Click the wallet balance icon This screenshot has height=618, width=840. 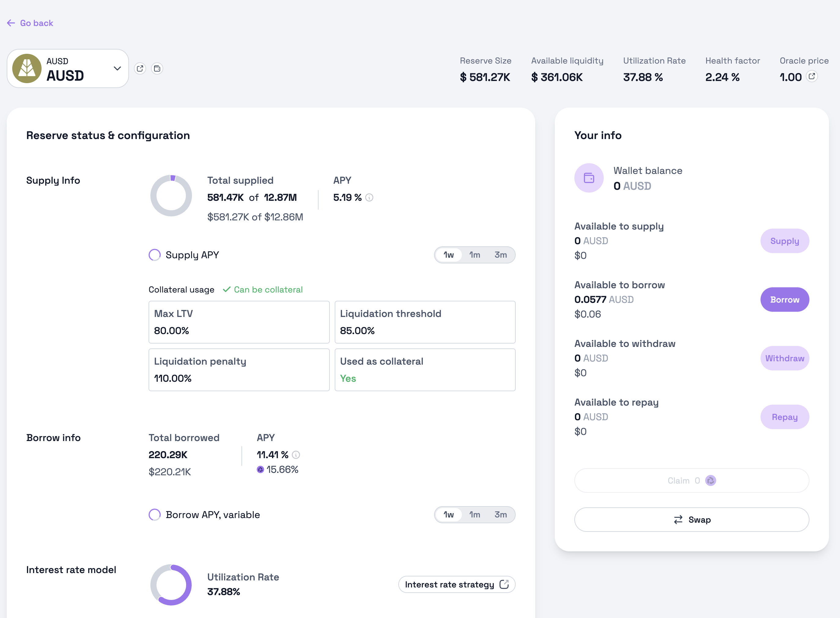[588, 178]
